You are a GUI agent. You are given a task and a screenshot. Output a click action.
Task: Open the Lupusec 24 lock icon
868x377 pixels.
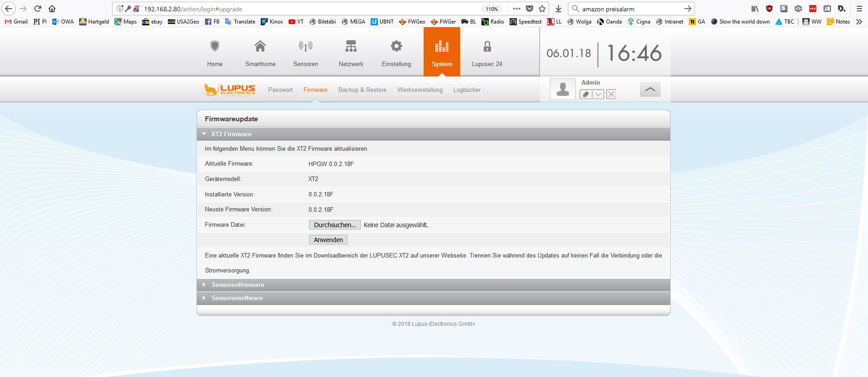[487, 46]
